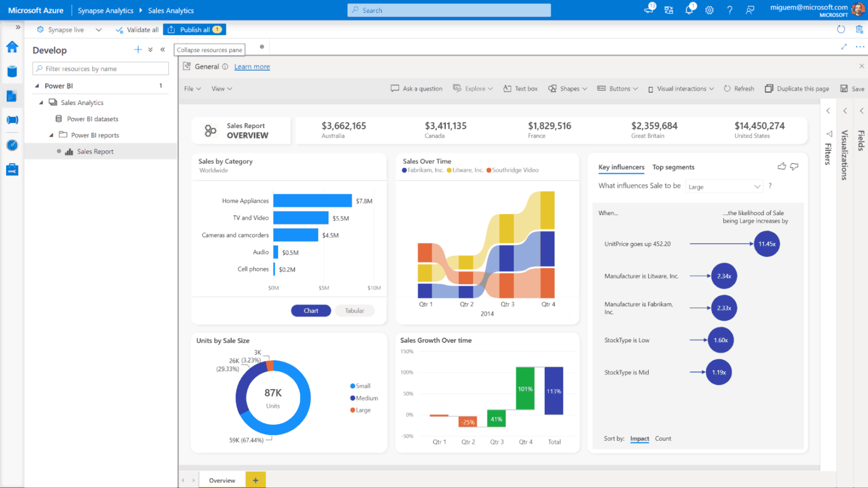
Task: Switch to the Top segments tab
Action: pyautogui.click(x=673, y=167)
